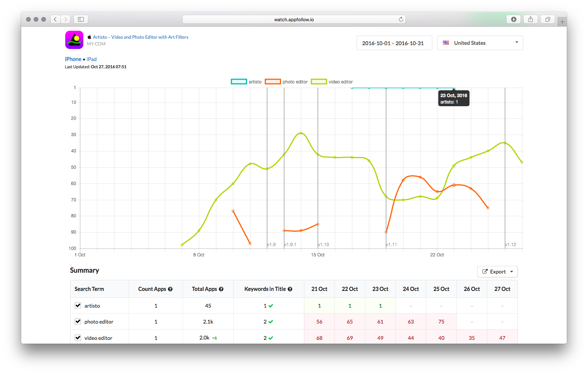This screenshot has width=588, height=374.
Task: Switch to the iPad tab
Action: pos(92,59)
